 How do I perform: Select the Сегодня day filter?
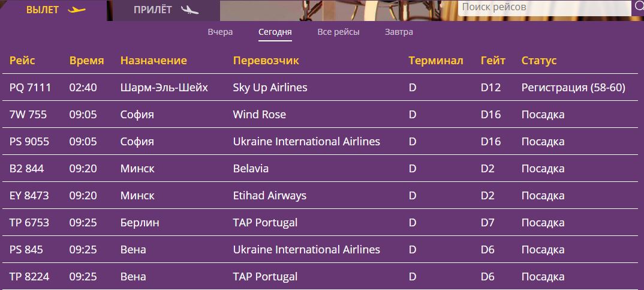275,32
